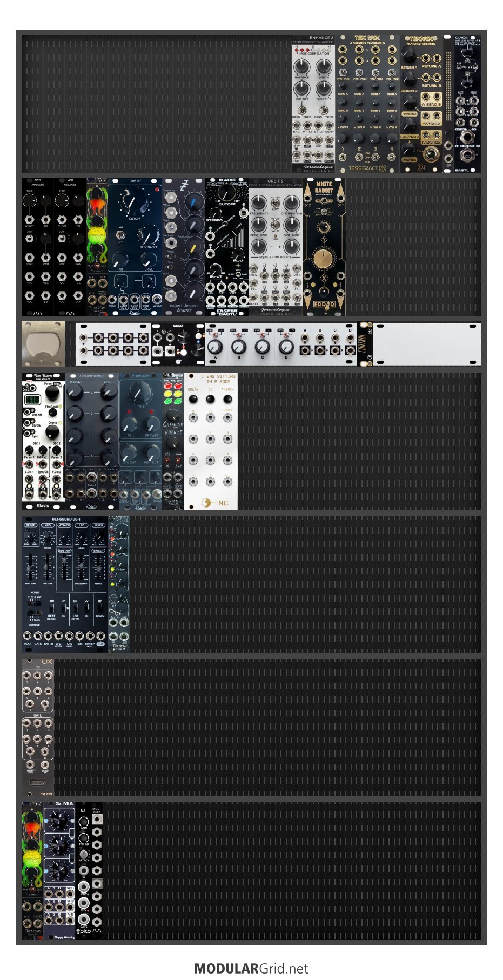Click the LFO Frequency slider on DS-1
The width and height of the screenshot is (503, 980).
coord(81,567)
